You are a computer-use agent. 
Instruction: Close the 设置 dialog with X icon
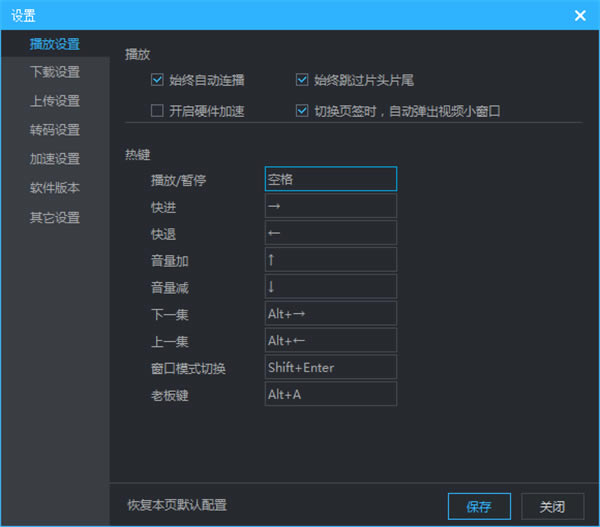pos(579,15)
